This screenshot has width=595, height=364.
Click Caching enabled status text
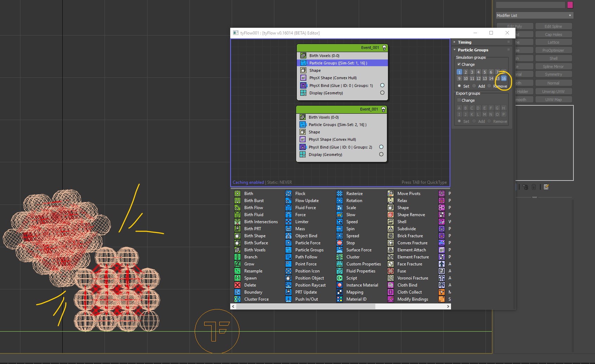[248, 182]
